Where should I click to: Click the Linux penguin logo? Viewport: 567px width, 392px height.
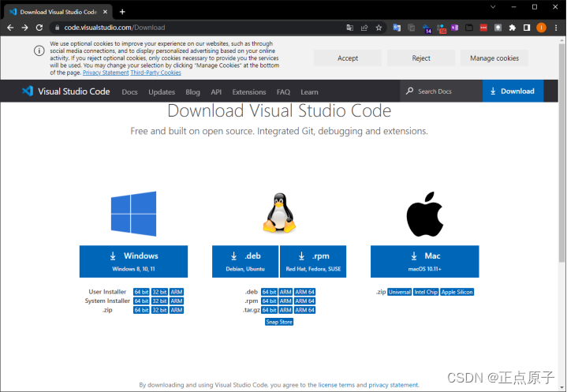(279, 213)
